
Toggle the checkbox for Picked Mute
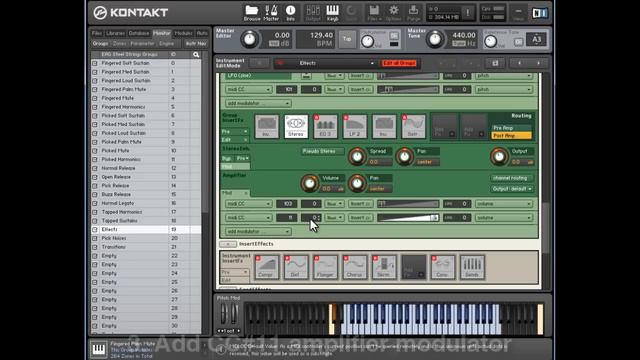point(95,151)
